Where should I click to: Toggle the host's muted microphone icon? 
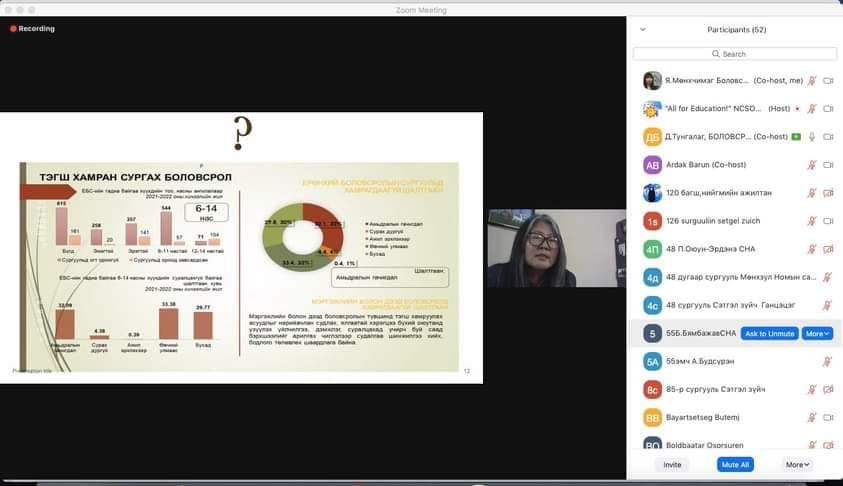coord(812,109)
